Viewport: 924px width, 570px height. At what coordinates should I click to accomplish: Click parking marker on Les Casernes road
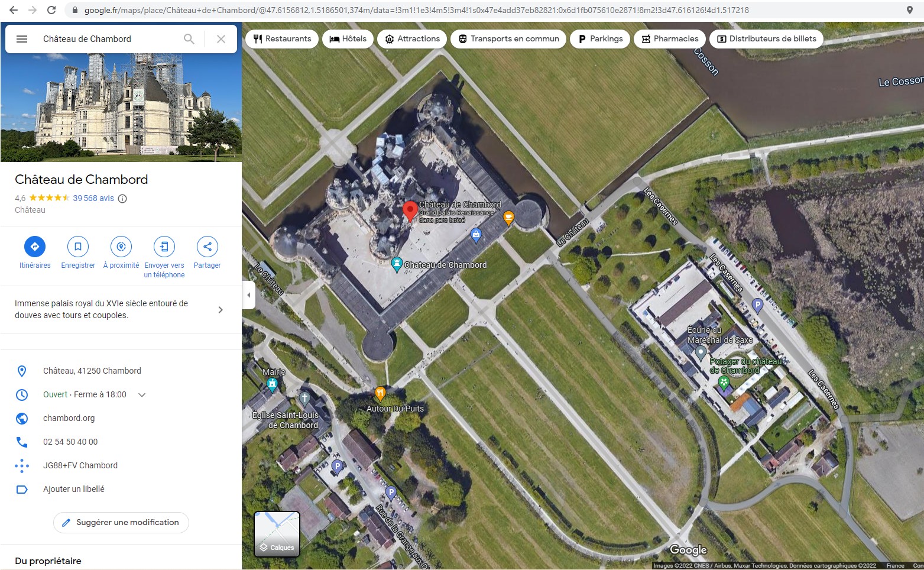(757, 306)
